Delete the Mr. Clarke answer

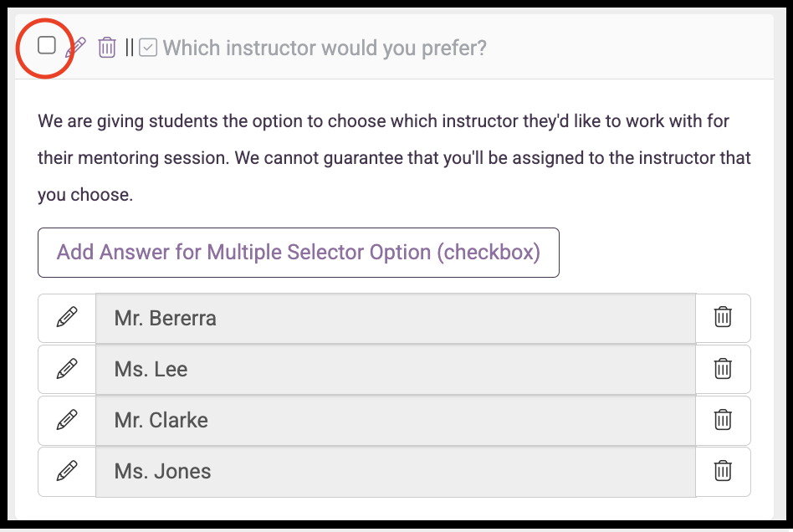click(723, 420)
